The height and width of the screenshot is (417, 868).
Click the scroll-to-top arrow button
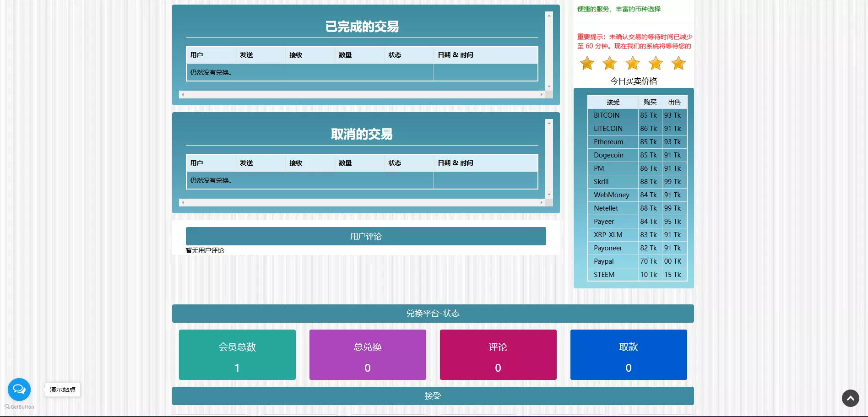click(850, 398)
